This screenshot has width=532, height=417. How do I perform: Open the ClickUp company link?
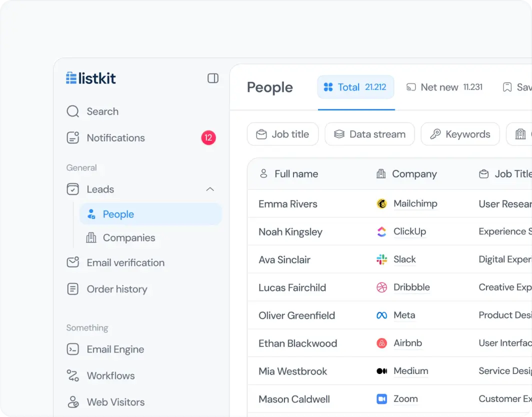[409, 231]
